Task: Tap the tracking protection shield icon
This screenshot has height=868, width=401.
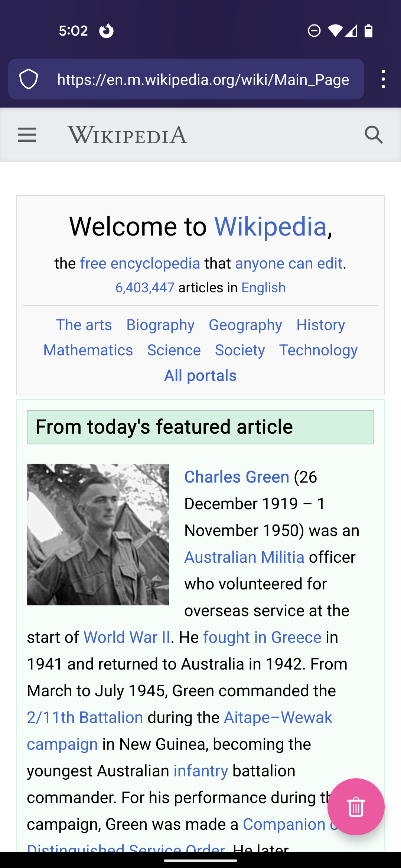Action: [x=29, y=79]
